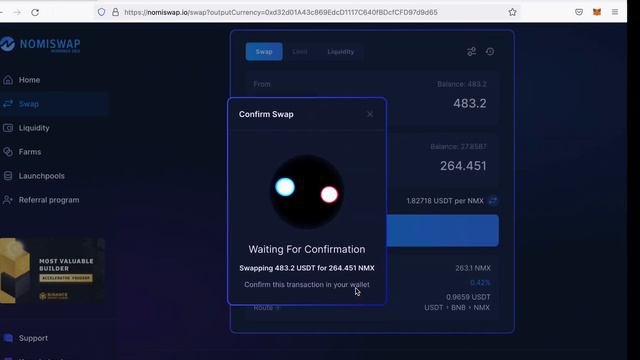Open Most Valuable Builder banner
The image size is (640, 360).
pos(52,271)
